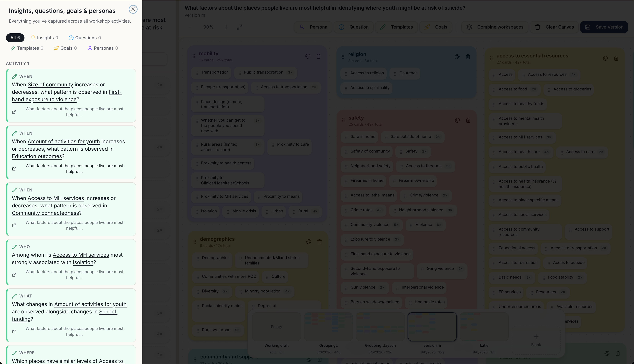Close the Insights, questions, goals & personas panel
This screenshot has width=634, height=364.
[133, 9]
